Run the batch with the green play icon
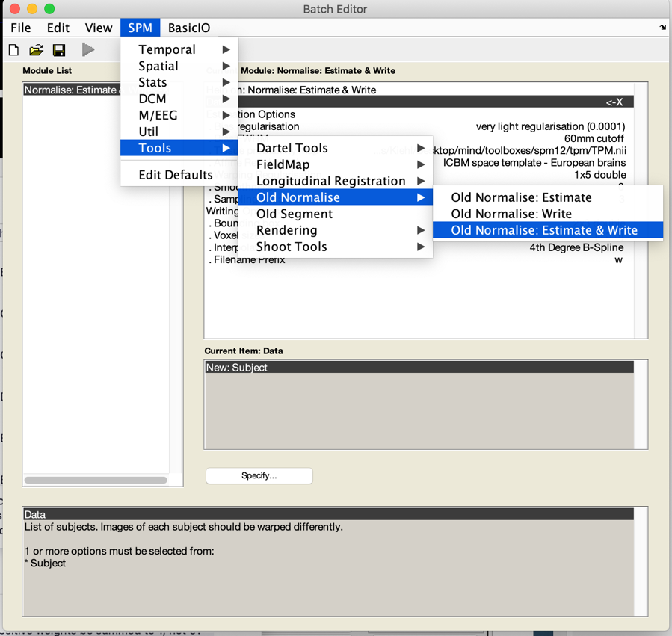672x636 pixels. point(88,50)
